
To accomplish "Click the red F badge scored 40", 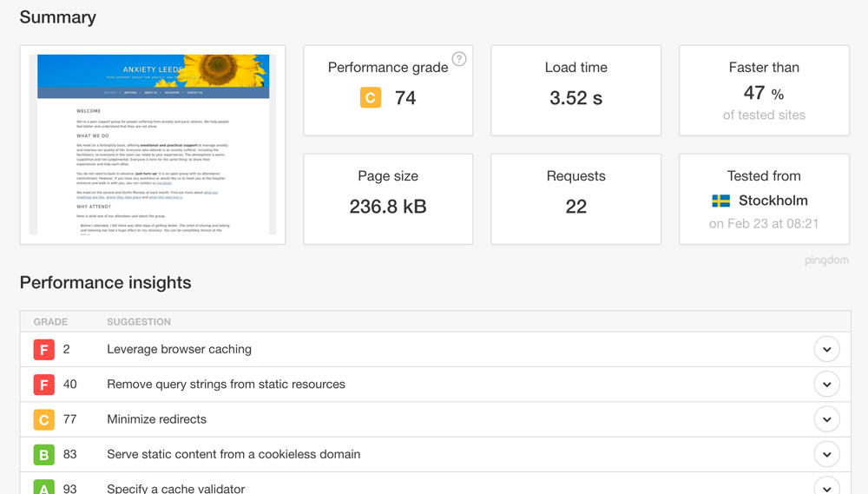I will pyautogui.click(x=44, y=384).
